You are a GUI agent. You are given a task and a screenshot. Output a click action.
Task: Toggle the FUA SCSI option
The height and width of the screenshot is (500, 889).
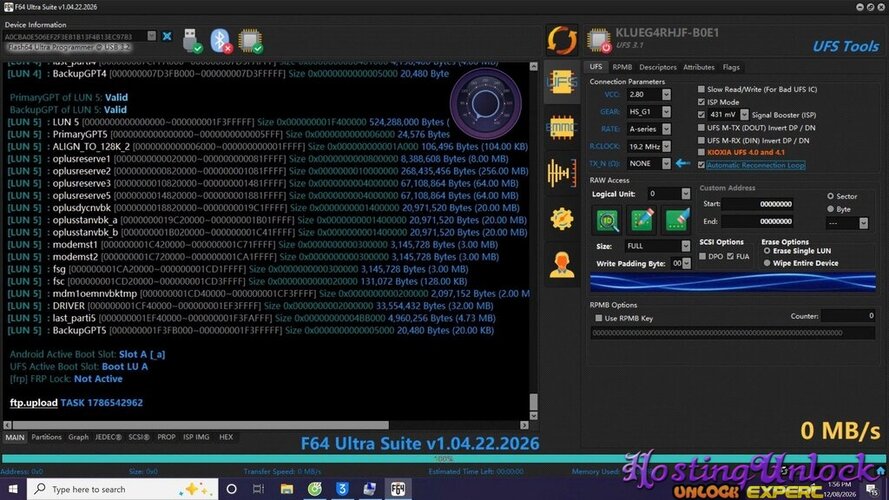[x=730, y=256]
